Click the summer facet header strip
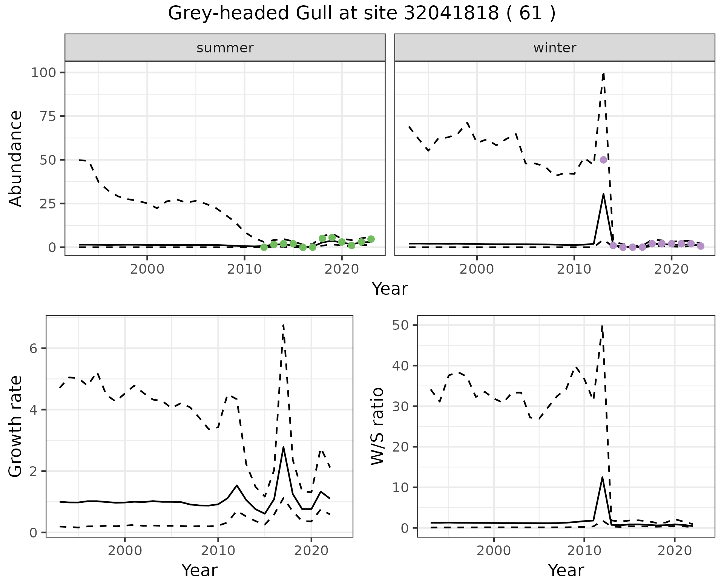 point(225,48)
